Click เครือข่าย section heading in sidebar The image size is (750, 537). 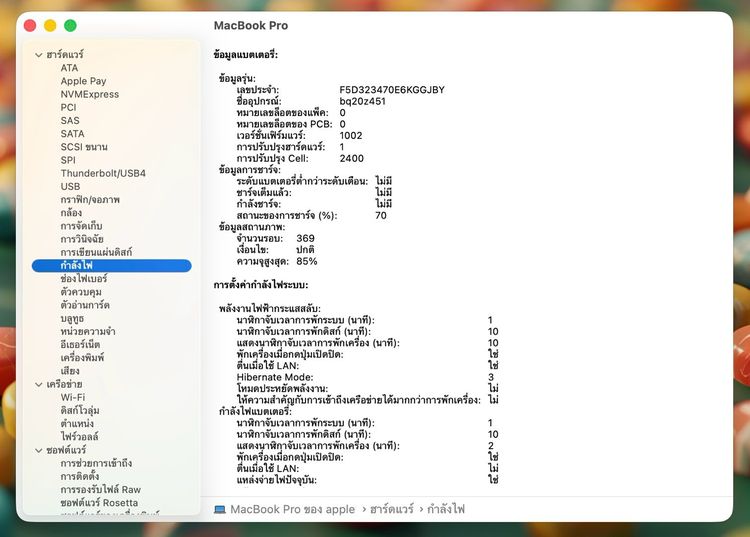click(64, 384)
